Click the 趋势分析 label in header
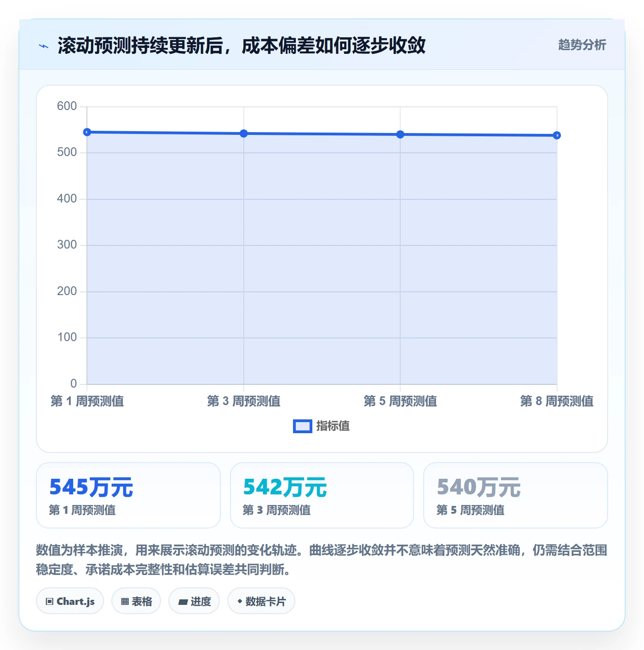The image size is (644, 650). tap(582, 45)
